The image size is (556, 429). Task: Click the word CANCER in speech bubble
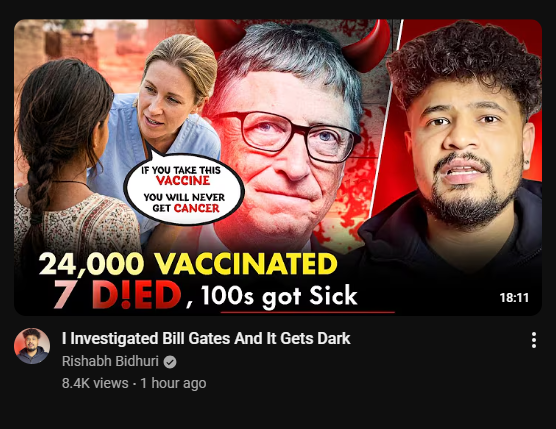(x=197, y=208)
